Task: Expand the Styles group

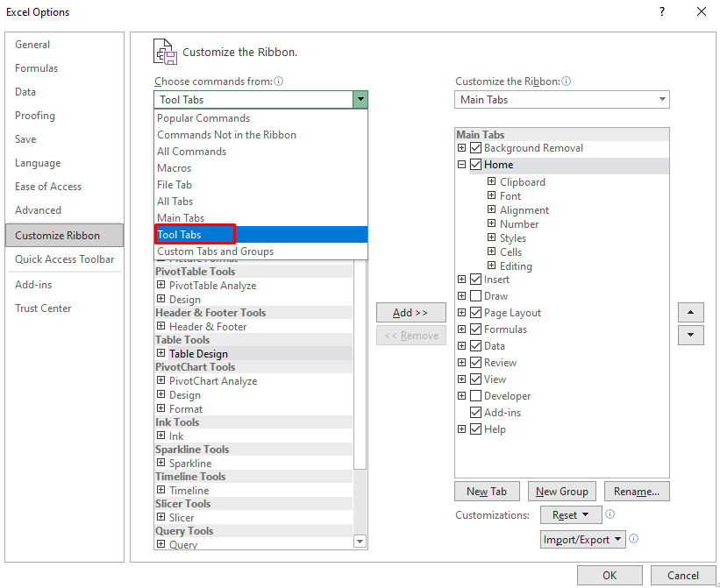Action: (x=491, y=237)
